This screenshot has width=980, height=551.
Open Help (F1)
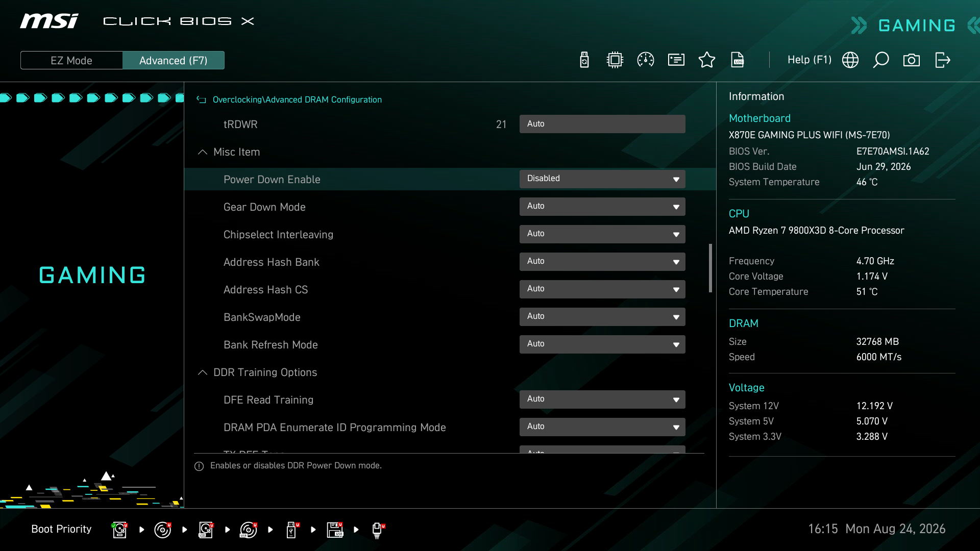pos(810,60)
